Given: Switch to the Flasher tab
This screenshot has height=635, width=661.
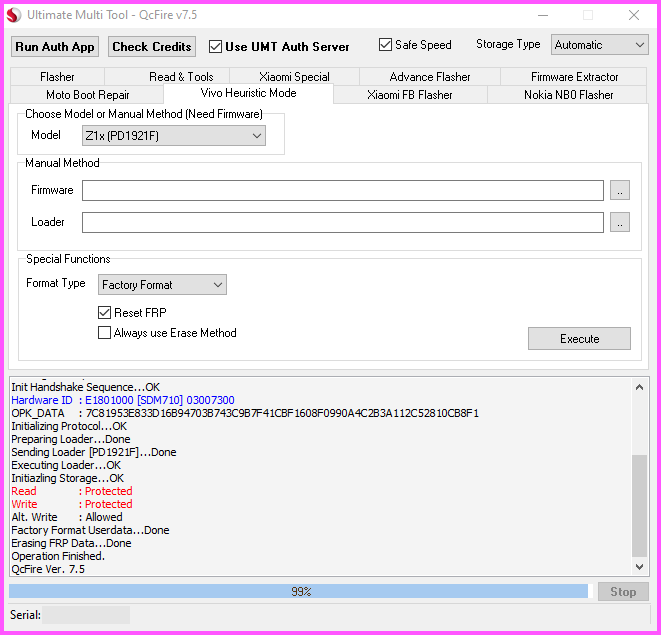Looking at the screenshot, I should [57, 77].
